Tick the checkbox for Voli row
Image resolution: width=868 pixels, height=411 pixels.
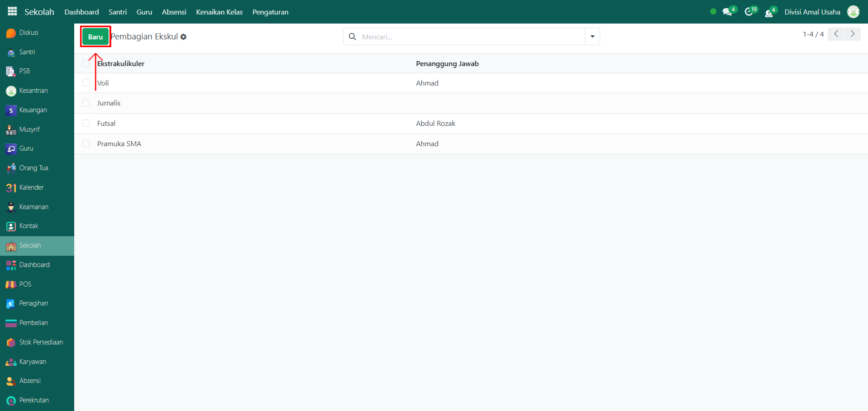pyautogui.click(x=86, y=83)
